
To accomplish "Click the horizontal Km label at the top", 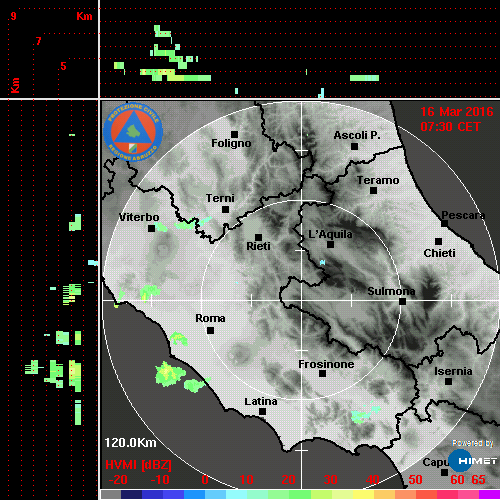I will point(84,16).
